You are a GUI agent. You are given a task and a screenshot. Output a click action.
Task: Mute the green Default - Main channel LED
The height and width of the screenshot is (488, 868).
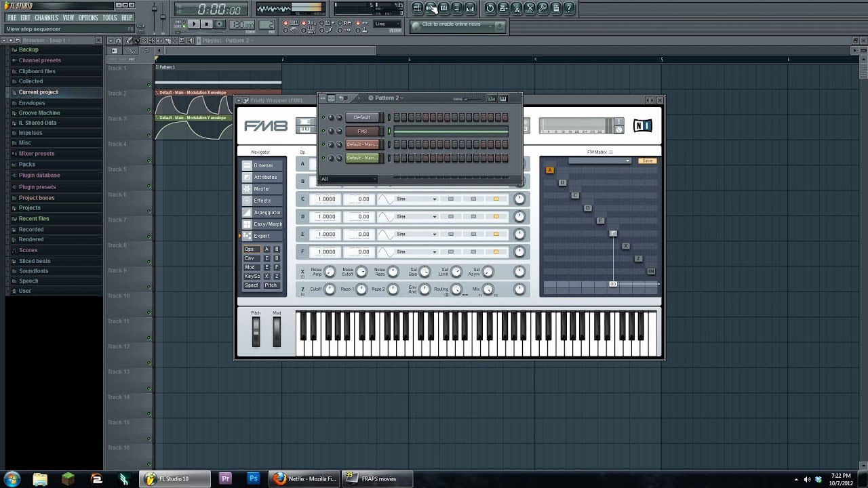click(323, 158)
